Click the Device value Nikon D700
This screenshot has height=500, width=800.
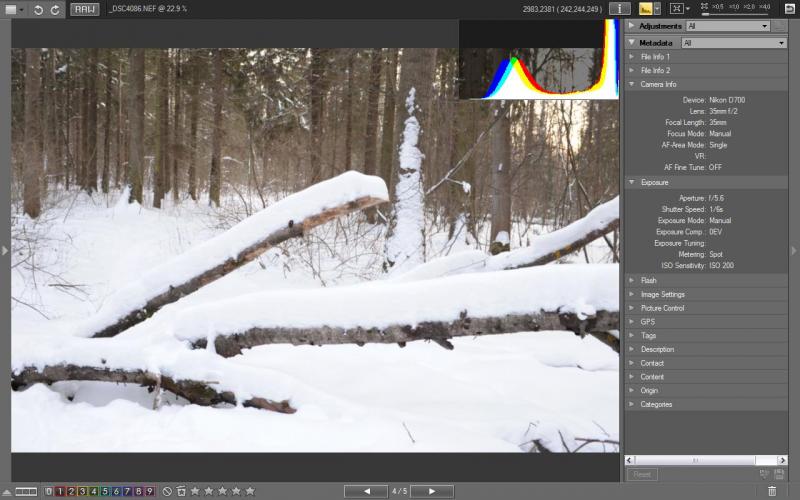point(727,100)
